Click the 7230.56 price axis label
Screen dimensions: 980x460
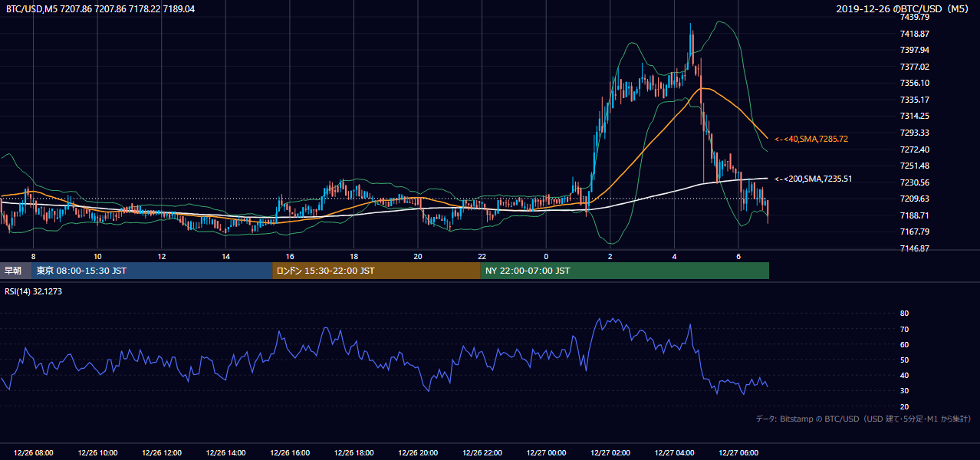point(914,182)
